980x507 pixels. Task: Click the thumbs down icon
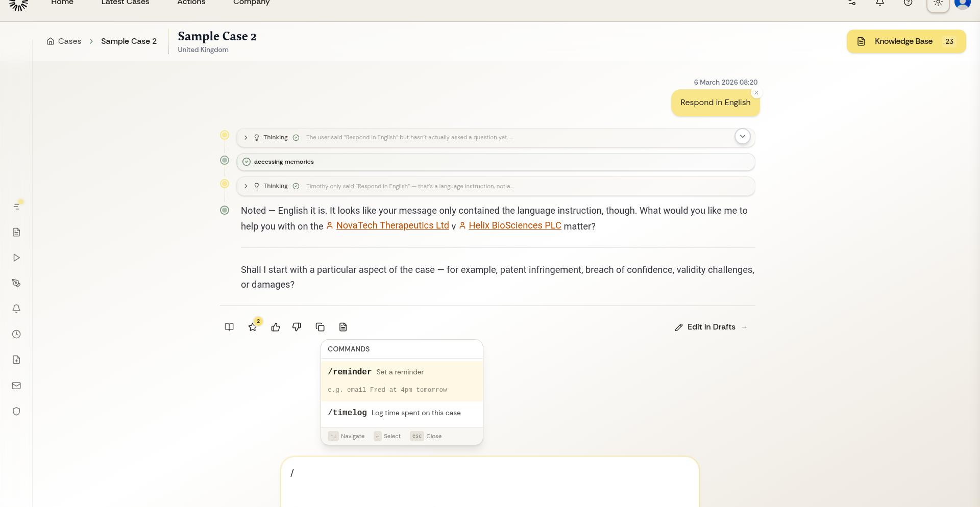click(x=297, y=327)
